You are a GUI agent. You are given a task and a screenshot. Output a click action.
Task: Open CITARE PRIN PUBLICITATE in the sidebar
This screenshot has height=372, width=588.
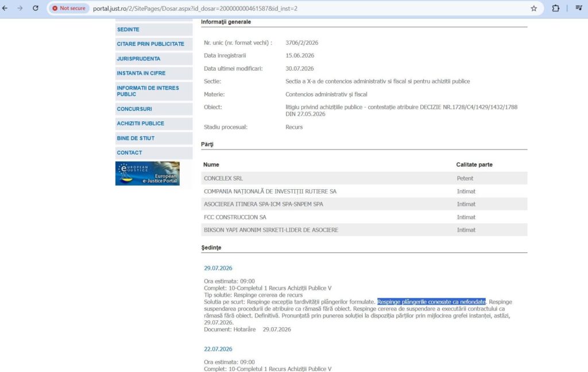tap(154, 44)
